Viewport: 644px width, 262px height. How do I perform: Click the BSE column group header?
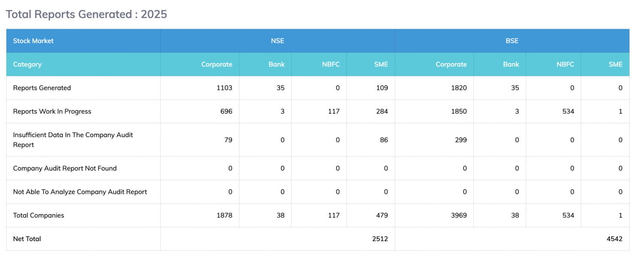pyautogui.click(x=512, y=41)
